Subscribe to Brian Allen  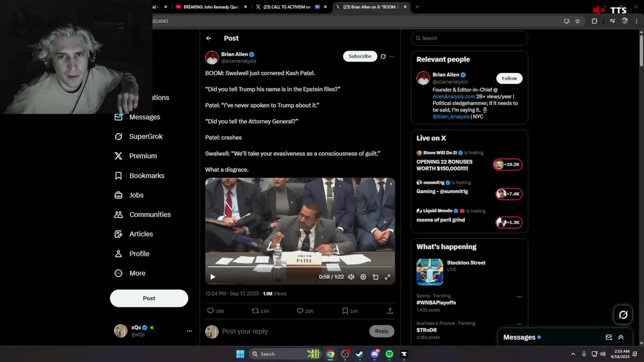coord(360,56)
